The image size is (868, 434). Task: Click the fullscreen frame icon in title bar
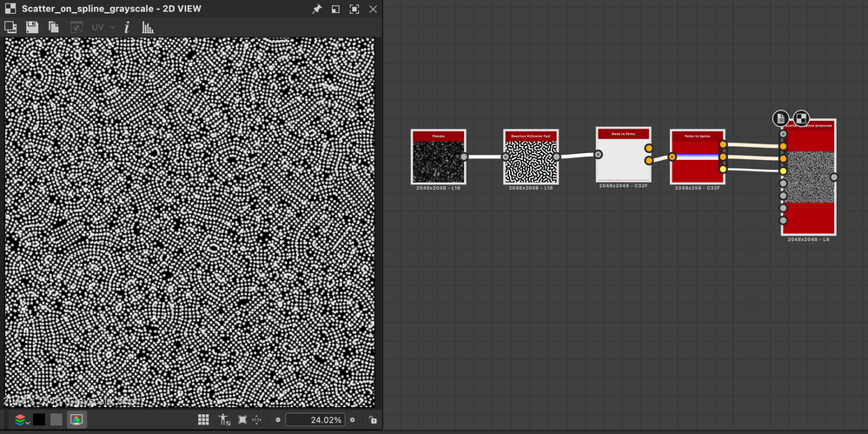pyautogui.click(x=354, y=9)
